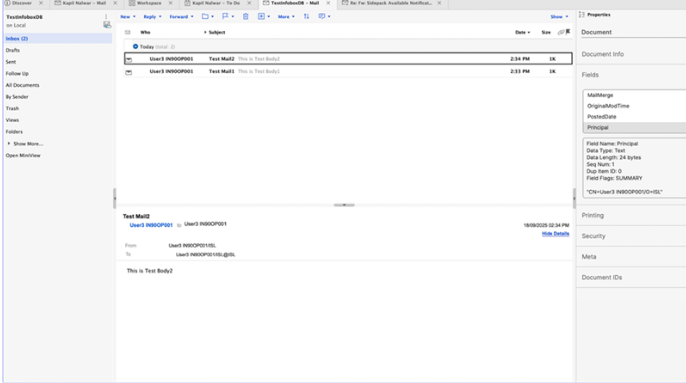Open the Show dropdown
Viewport: 686px width, 383px height.
559,17
